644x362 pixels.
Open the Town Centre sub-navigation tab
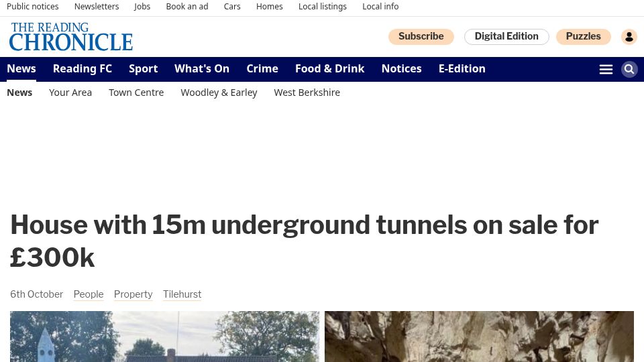point(136,93)
